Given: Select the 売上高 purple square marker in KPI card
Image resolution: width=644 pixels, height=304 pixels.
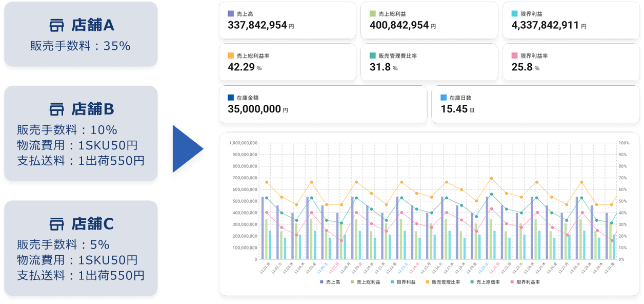Looking at the screenshot, I should coord(231,14).
